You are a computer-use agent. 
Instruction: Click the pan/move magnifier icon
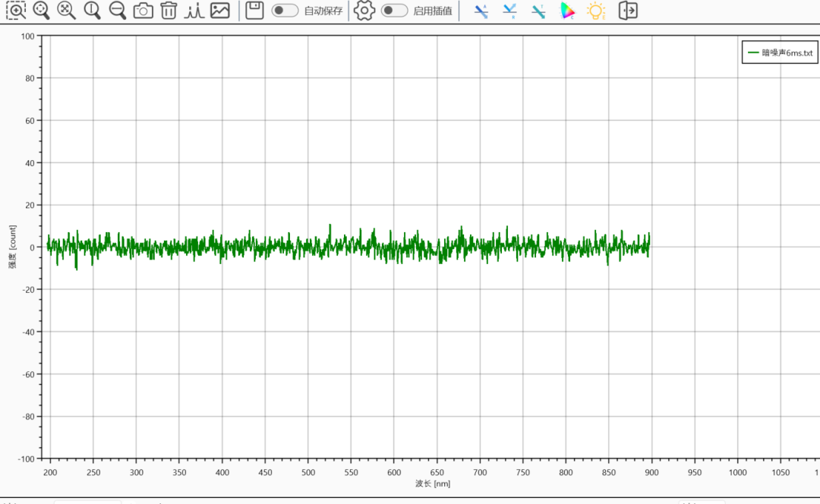[42, 11]
